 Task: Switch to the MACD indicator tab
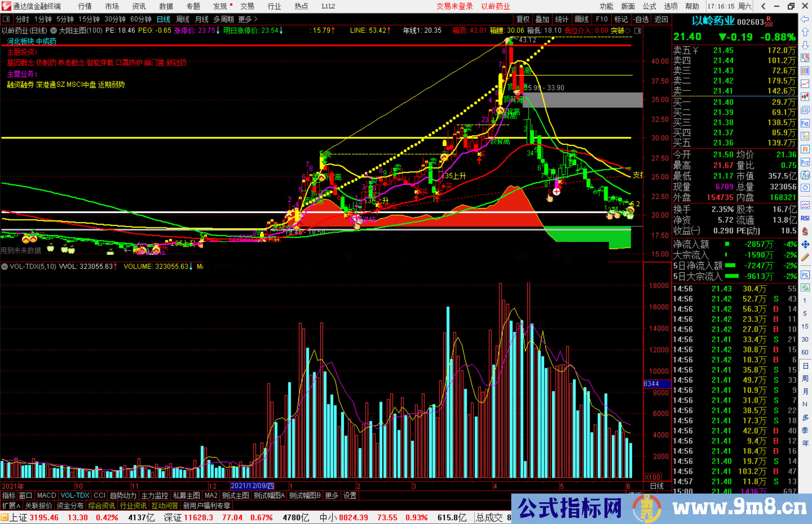pyautogui.click(x=46, y=495)
